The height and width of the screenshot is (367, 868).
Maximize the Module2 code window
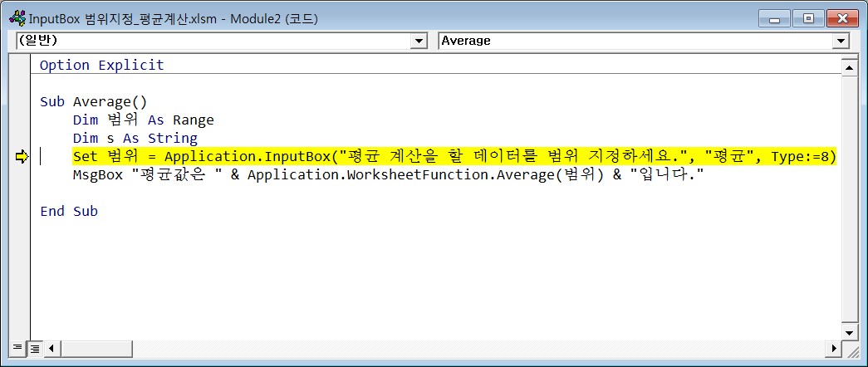coord(808,19)
